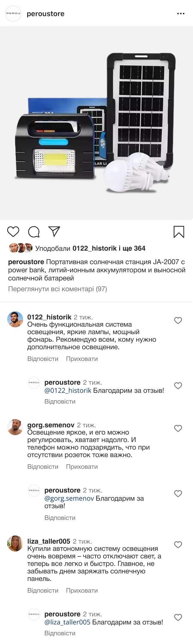Open the peroustore profile avatar in header
This screenshot has width=193, height=644.
coord(14,14)
